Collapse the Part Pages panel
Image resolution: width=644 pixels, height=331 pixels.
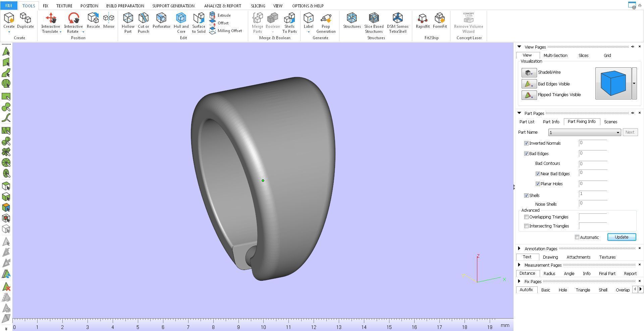pos(519,113)
